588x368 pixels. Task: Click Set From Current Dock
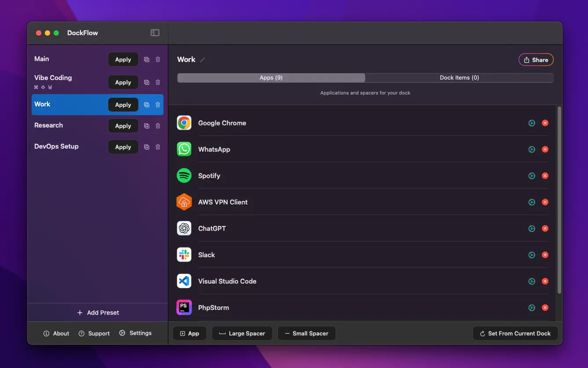point(515,333)
